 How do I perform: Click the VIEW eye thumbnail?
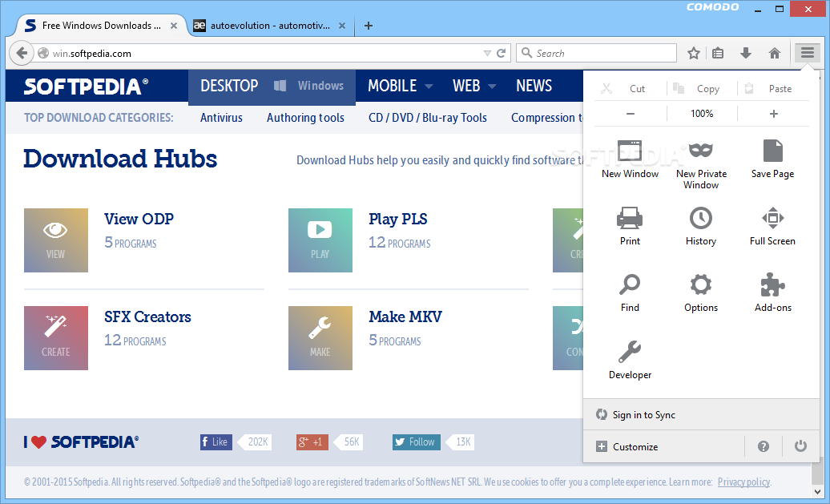click(x=55, y=240)
